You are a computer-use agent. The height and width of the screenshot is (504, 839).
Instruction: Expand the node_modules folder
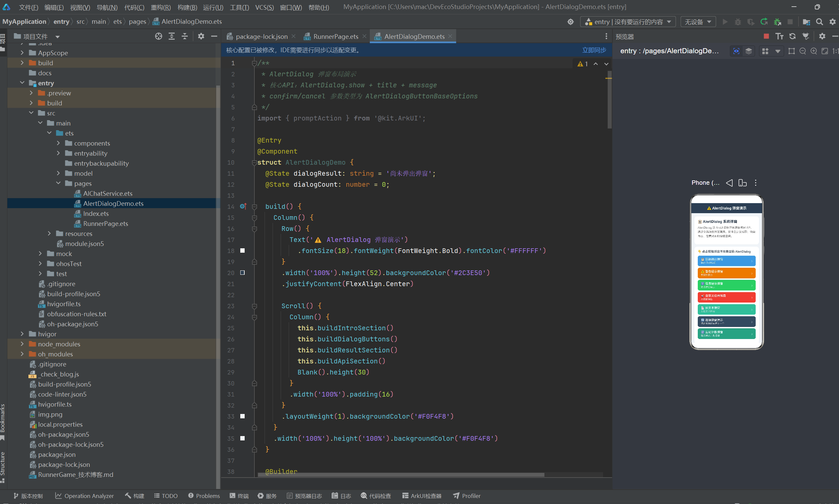click(22, 344)
